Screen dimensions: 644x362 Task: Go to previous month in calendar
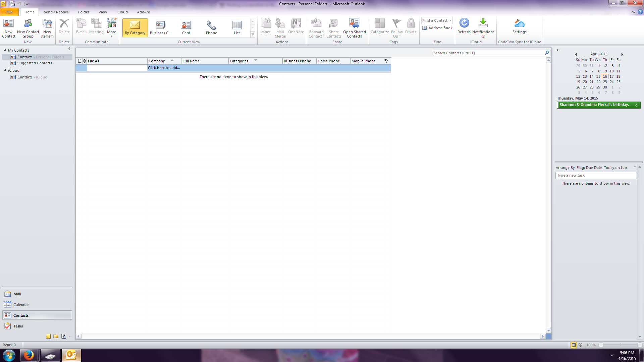tap(576, 54)
